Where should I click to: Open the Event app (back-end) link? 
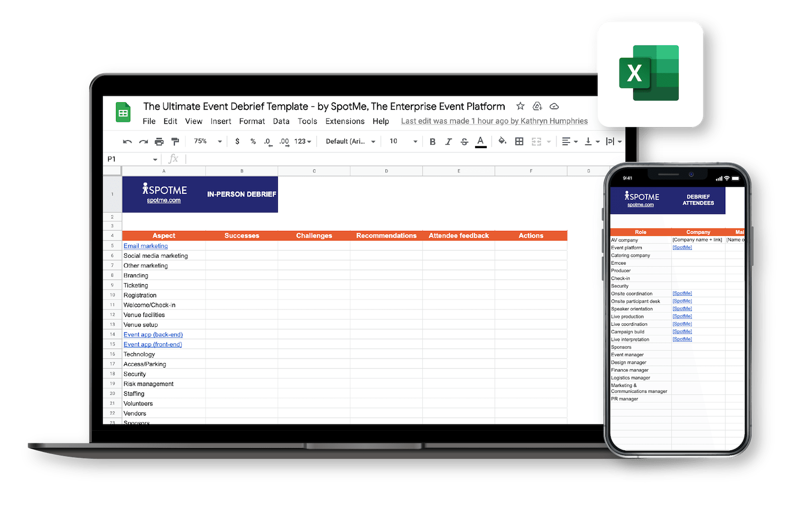153,334
